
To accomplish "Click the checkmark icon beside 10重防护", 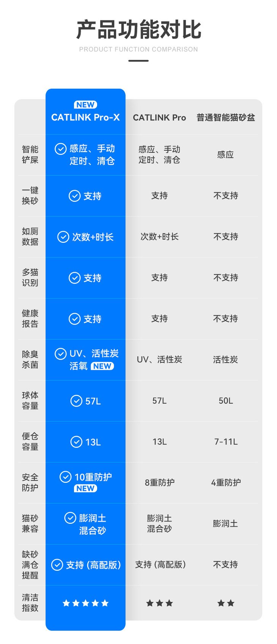I will 66,477.
